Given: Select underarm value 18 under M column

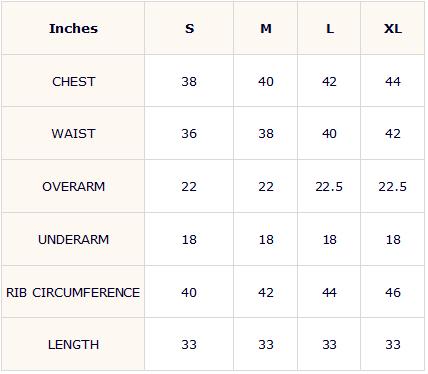Looking at the screenshot, I should (266, 240).
